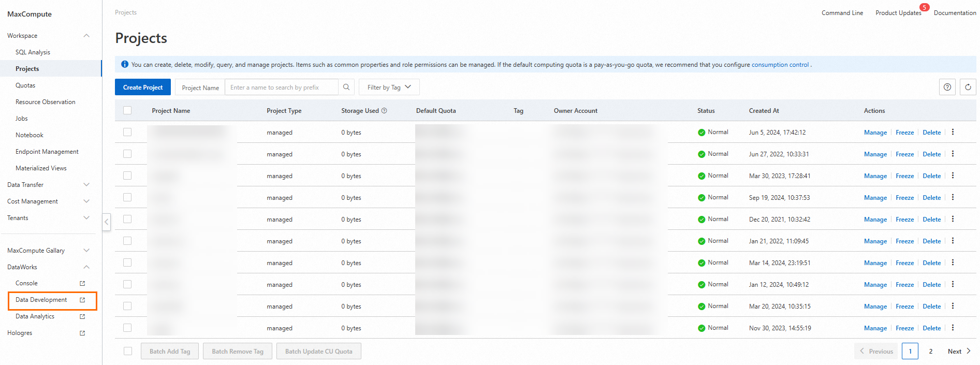Screen dimensions: 980x365
Task: Click Manage for Jun 5, 2024 project
Action: pos(875,133)
